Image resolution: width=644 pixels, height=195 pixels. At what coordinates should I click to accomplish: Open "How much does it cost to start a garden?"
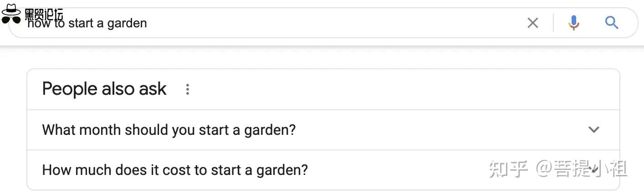(175, 170)
